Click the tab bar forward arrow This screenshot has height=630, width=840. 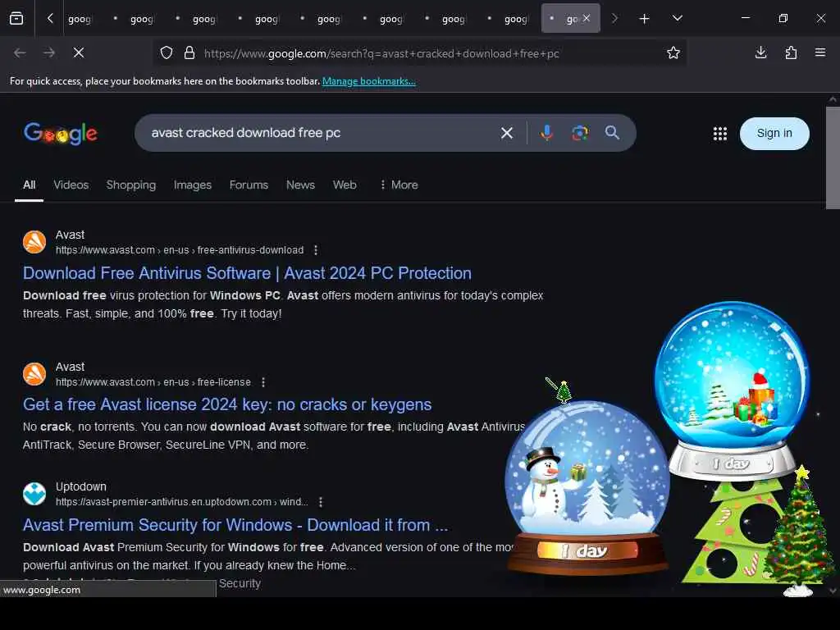(614, 18)
